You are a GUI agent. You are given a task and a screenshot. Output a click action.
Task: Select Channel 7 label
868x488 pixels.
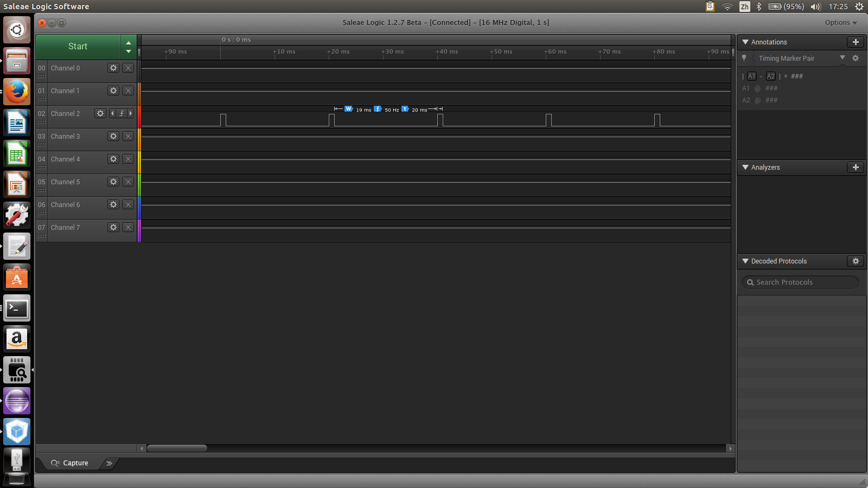[x=65, y=227]
